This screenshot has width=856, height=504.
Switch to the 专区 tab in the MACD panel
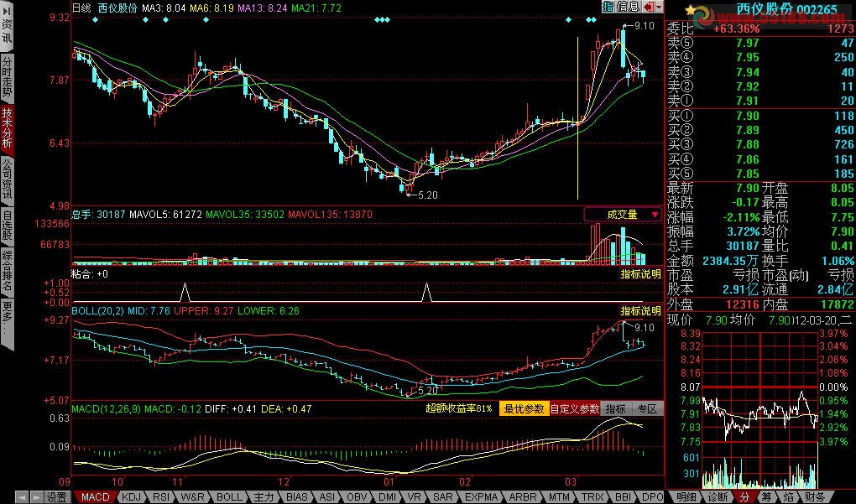click(648, 408)
